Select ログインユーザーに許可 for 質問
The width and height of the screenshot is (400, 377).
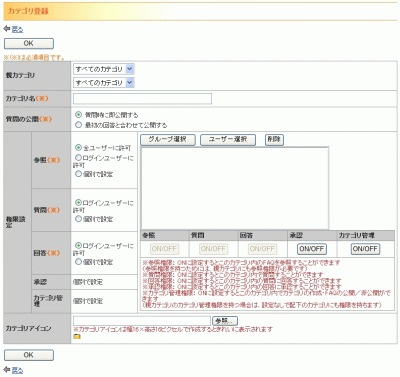pos(78,202)
